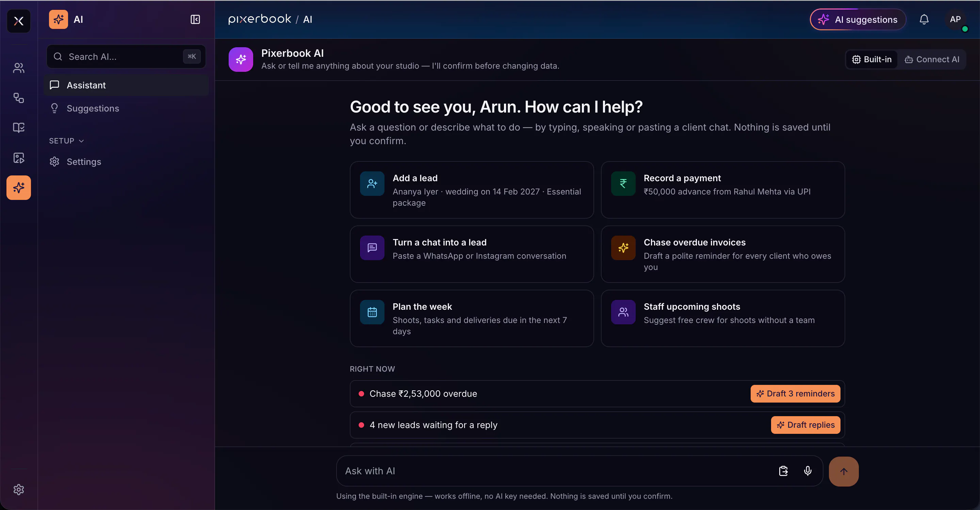Open the Clients people icon in rail
980x510 pixels.
click(x=19, y=68)
